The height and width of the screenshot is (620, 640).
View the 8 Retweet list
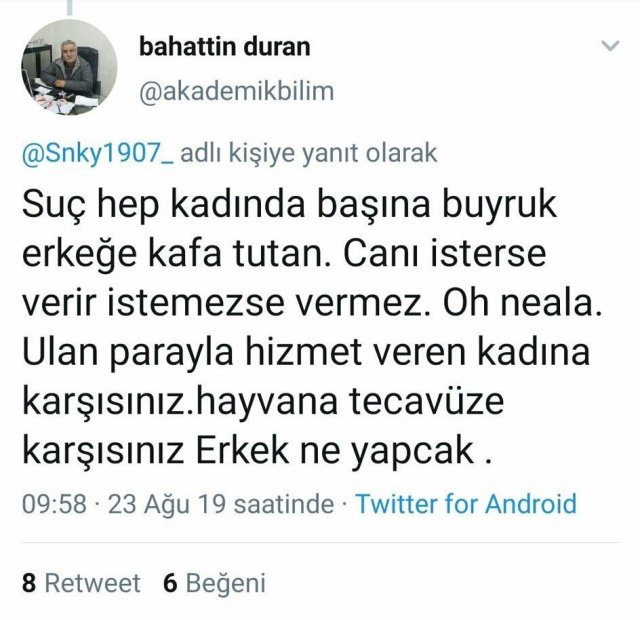tap(81, 582)
